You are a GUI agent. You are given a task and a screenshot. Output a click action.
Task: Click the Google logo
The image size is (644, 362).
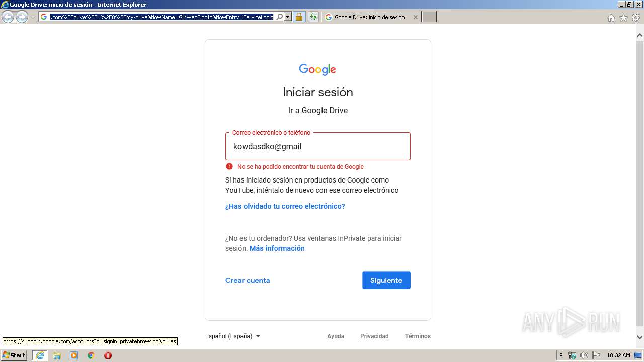[317, 69]
